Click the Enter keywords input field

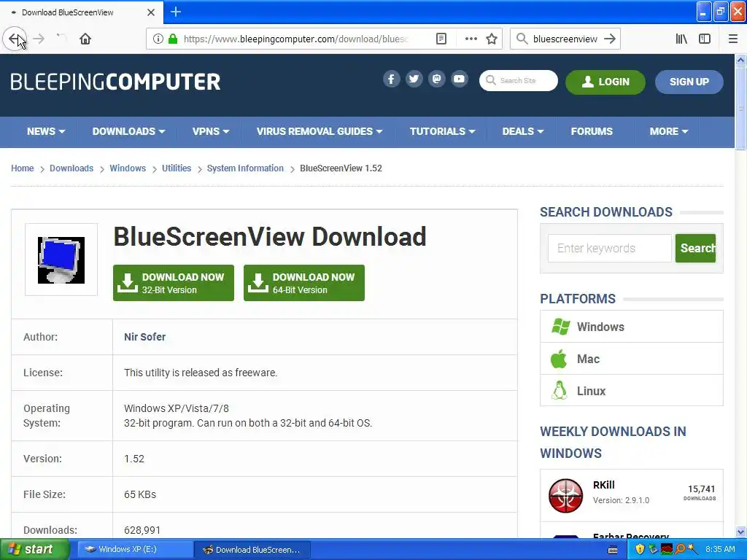tap(609, 248)
